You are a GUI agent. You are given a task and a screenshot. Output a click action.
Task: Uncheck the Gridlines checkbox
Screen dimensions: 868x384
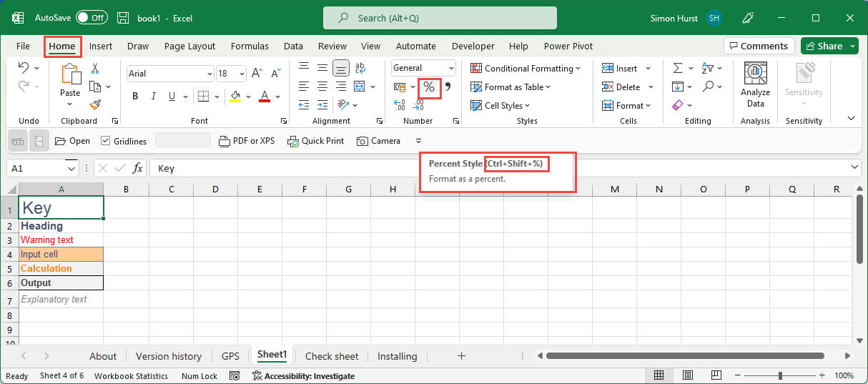pyautogui.click(x=106, y=141)
